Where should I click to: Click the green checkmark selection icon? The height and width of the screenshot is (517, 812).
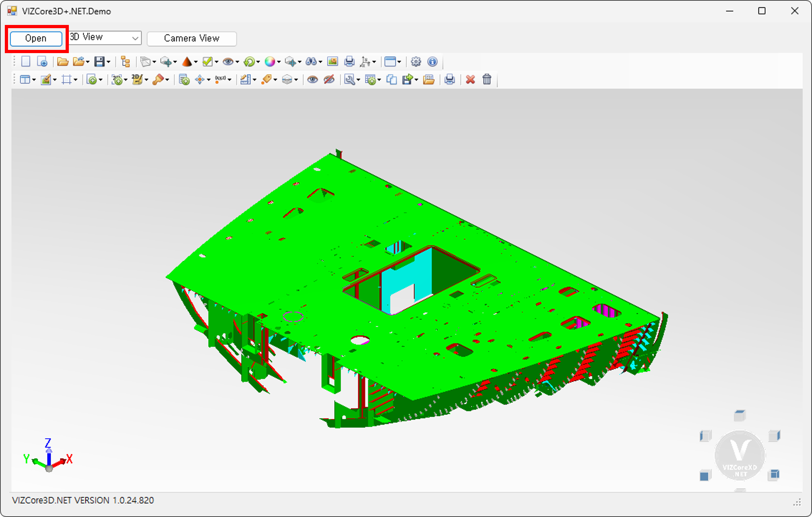[207, 62]
